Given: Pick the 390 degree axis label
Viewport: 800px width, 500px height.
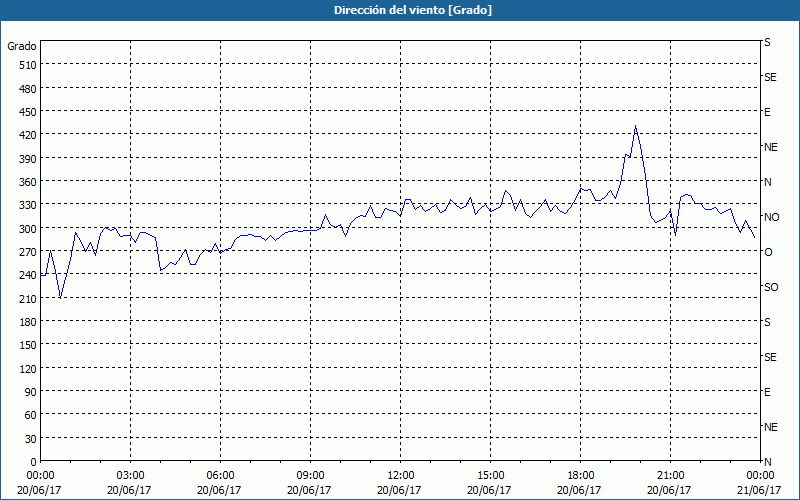Looking at the screenshot, I should (29, 159).
